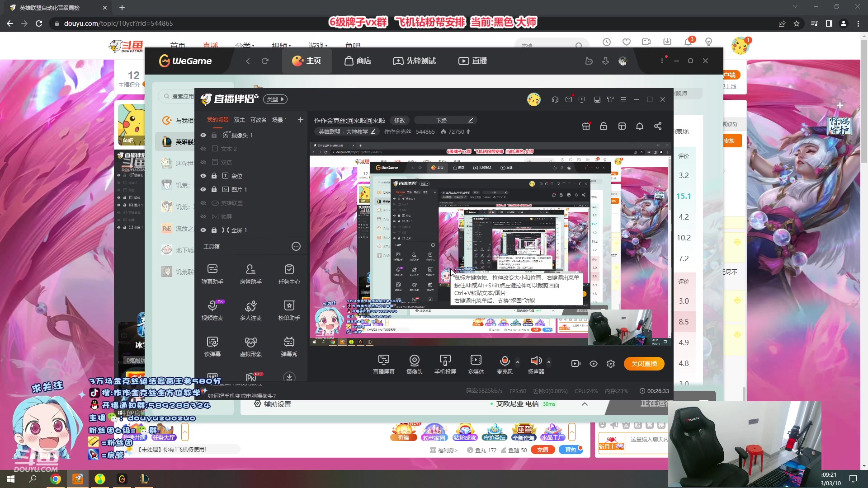Expand the 艾欧尼亚 电信 server chevron

coord(585,404)
